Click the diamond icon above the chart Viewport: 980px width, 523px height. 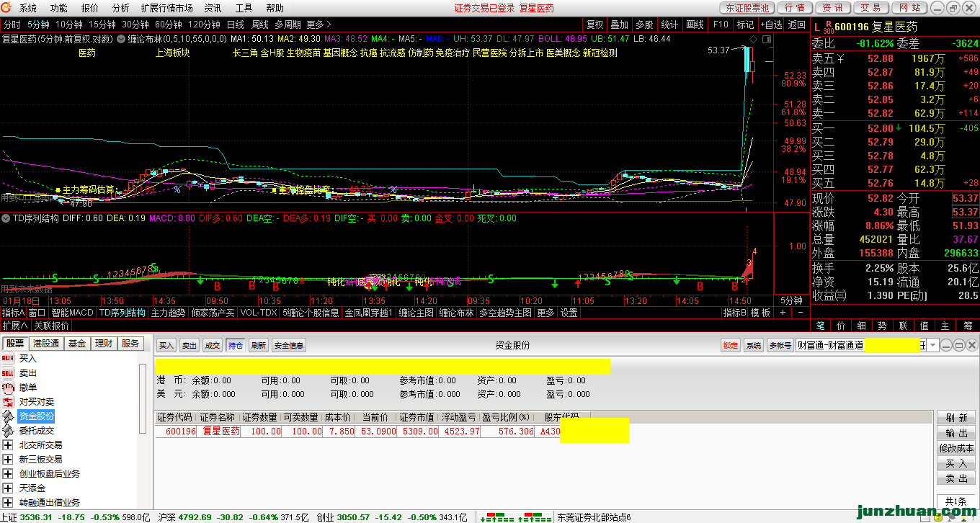click(x=753, y=38)
